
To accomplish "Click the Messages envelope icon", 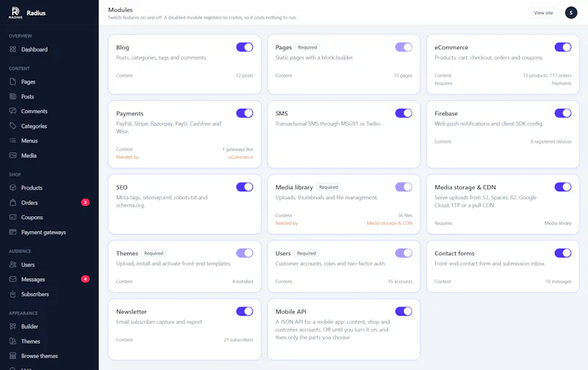I will tap(12, 280).
